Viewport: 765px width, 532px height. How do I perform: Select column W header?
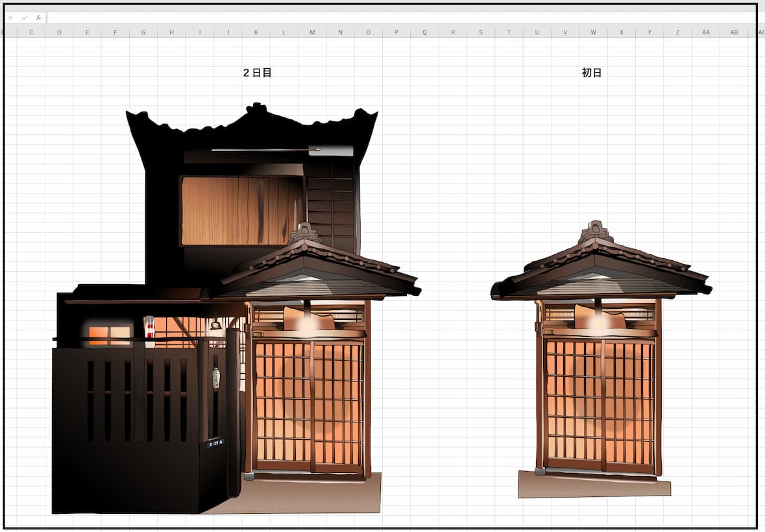click(593, 32)
